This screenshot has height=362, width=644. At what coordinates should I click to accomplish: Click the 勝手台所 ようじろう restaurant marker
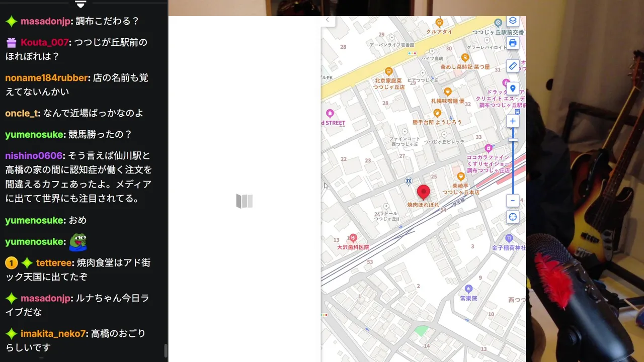click(x=437, y=113)
